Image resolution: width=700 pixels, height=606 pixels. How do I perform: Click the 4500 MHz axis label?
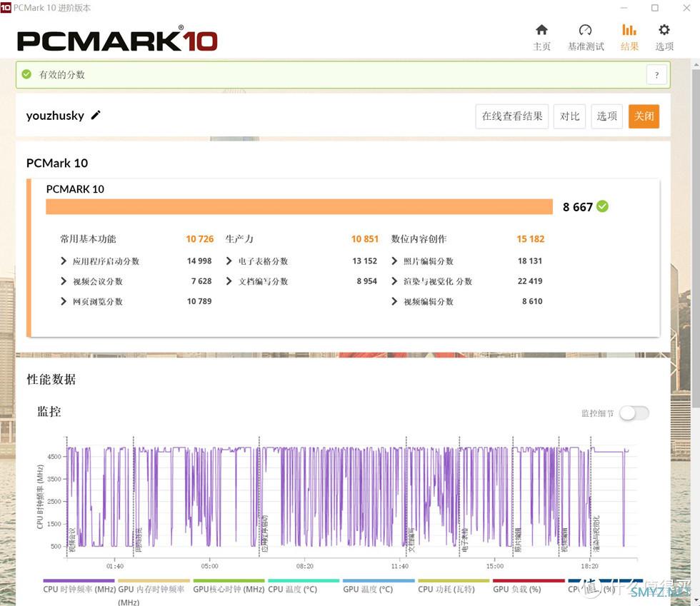(54, 457)
